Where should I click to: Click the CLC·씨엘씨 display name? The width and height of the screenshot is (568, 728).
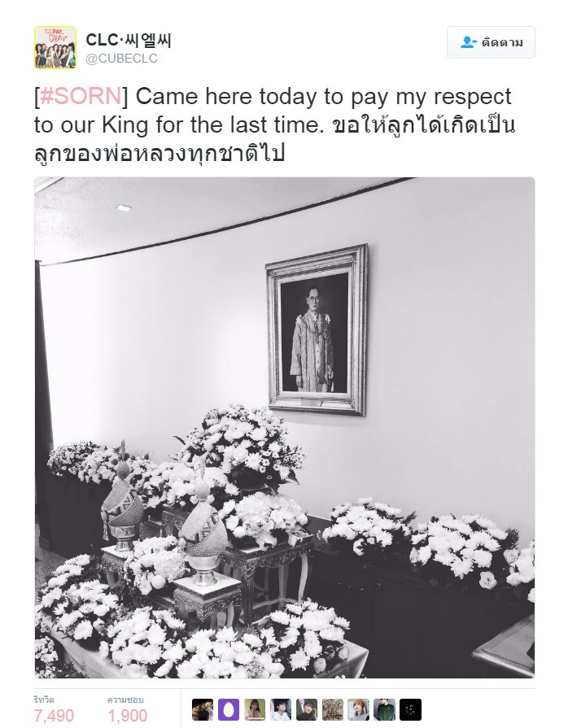(129, 40)
